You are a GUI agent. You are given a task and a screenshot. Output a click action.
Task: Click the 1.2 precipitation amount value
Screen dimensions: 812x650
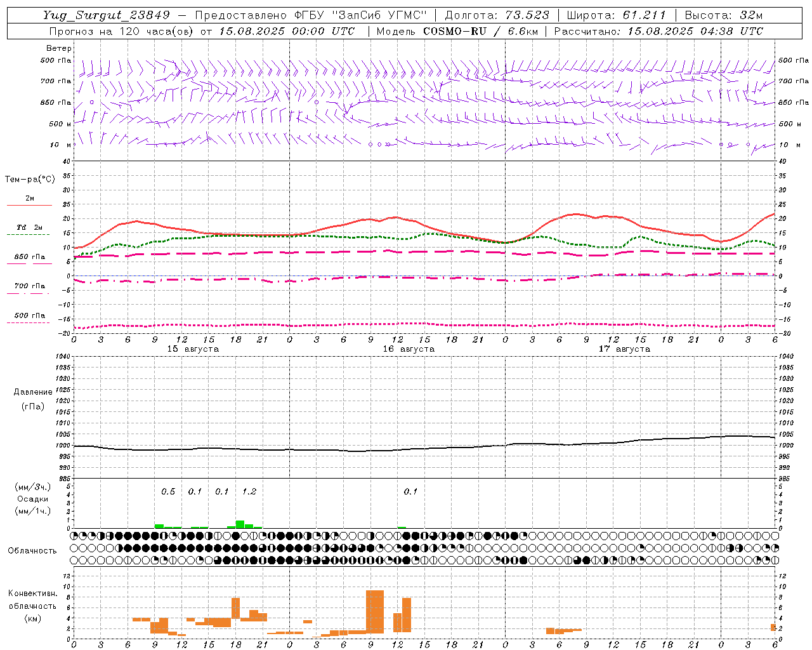coord(249,492)
